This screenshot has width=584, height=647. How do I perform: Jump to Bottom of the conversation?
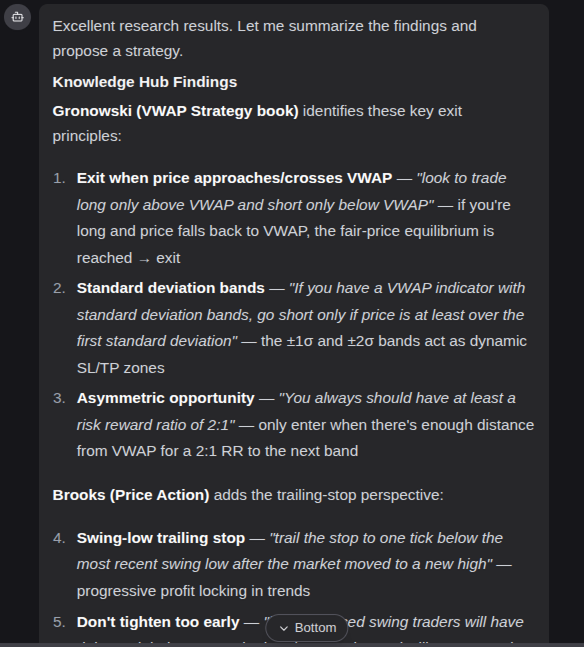tap(307, 628)
